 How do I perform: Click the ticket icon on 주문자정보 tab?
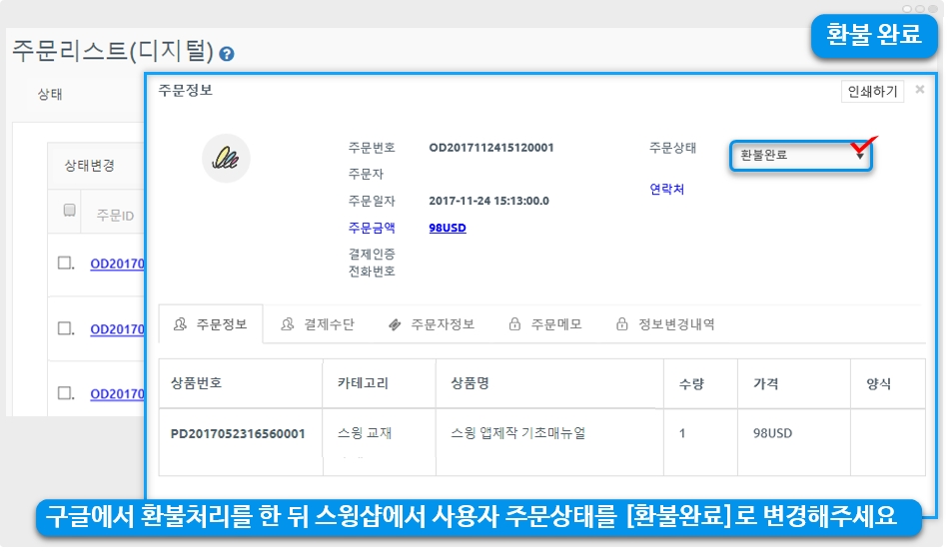pyautogui.click(x=395, y=324)
